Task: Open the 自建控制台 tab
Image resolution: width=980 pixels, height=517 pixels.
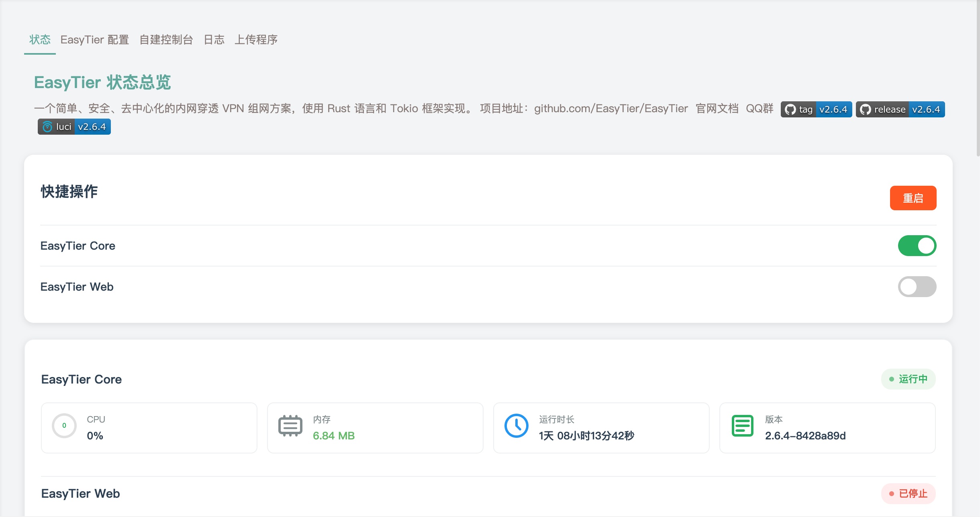Action: point(166,40)
